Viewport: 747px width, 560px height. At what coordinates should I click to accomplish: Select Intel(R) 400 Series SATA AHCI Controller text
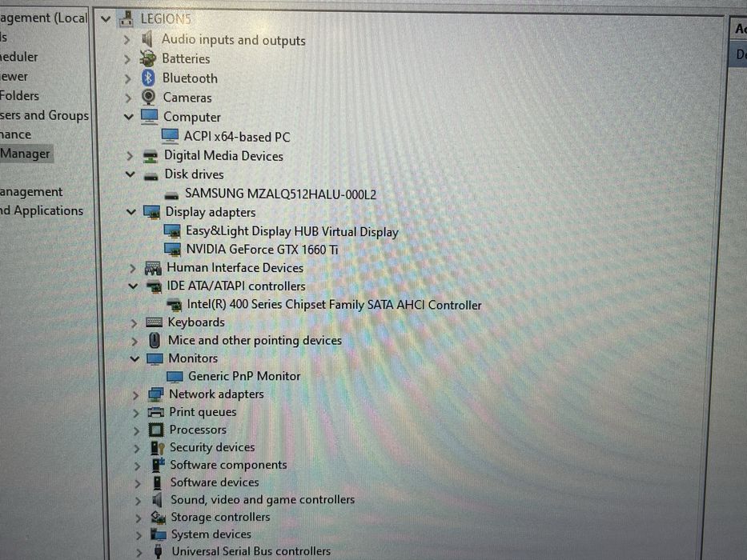tap(335, 305)
